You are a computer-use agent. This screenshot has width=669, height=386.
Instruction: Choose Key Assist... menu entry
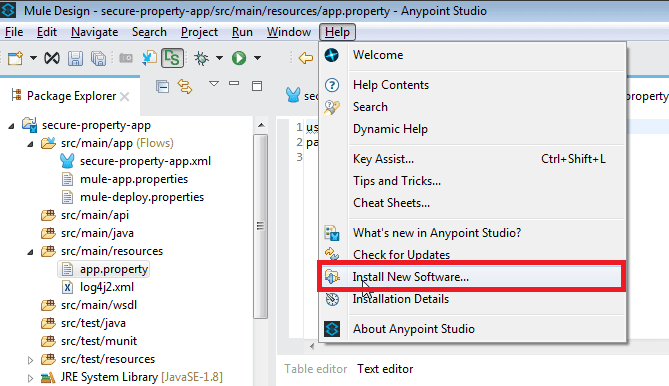click(x=472, y=159)
